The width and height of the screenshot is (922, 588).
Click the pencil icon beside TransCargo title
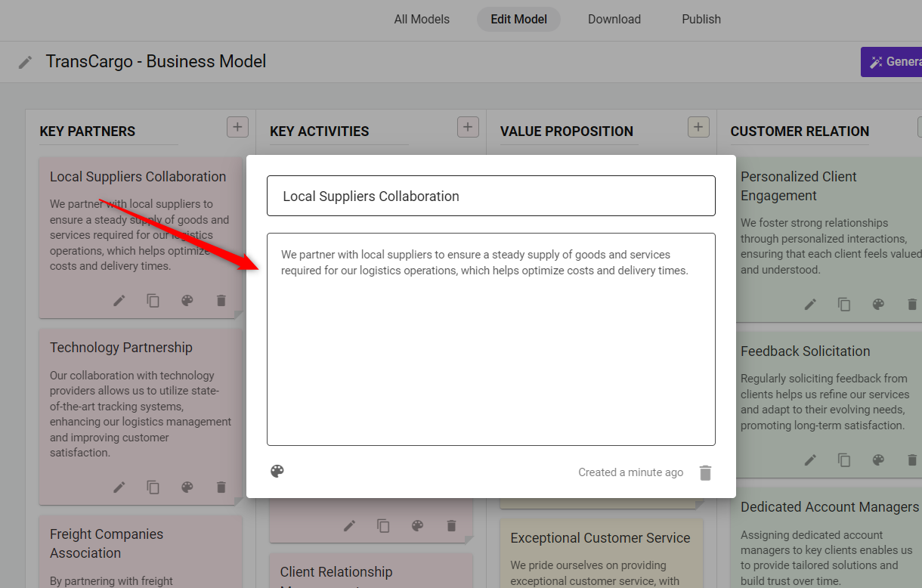click(26, 62)
